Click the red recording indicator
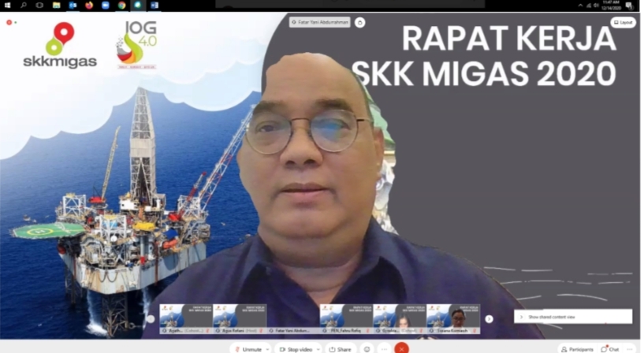Viewport: 644px width, 353px height. pos(9,22)
